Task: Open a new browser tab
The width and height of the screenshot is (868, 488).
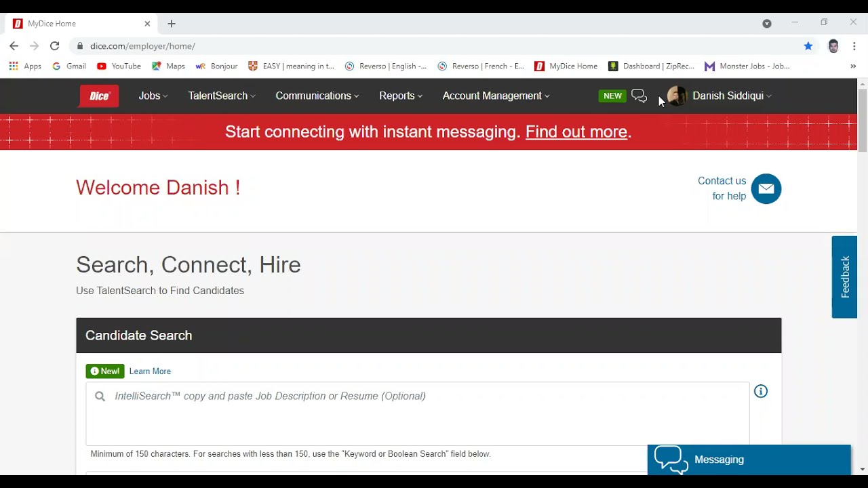Action: tap(172, 24)
